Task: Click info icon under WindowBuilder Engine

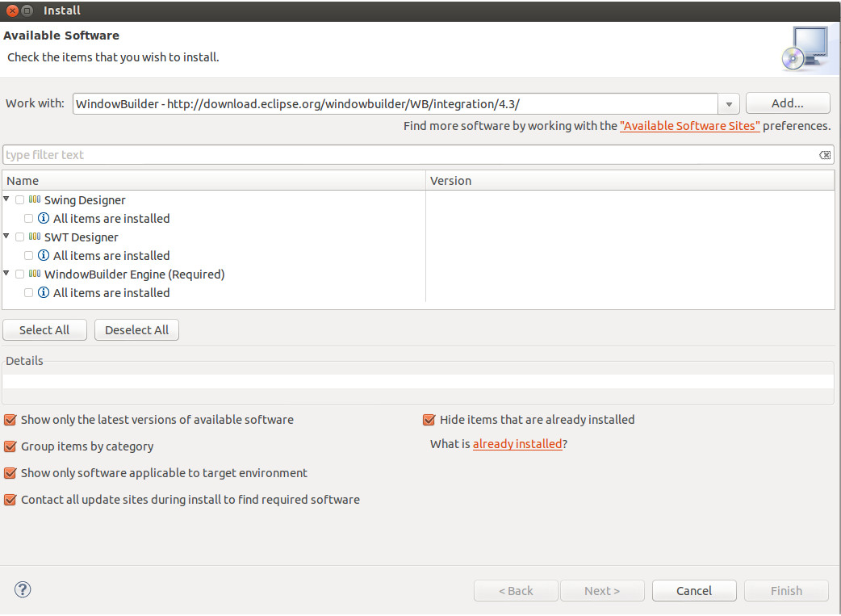Action: click(x=44, y=292)
